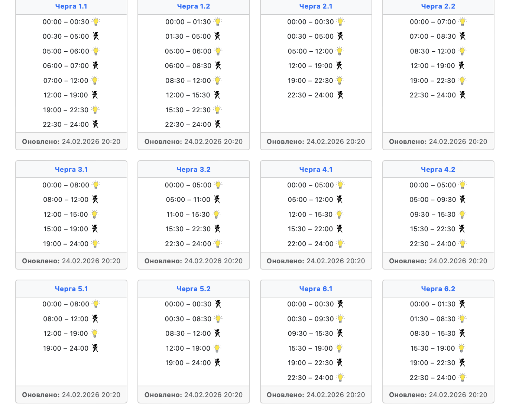Image resolution: width=532 pixels, height=412 pixels.
Task: Click power-off icon for 07:00 – 08:30 in Черга 2.2
Action: pyautogui.click(x=462, y=36)
